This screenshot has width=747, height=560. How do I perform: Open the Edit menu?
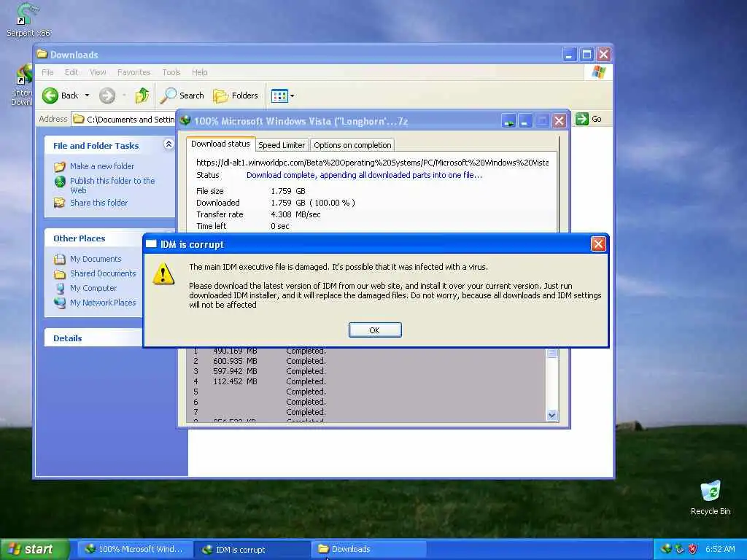click(x=71, y=72)
